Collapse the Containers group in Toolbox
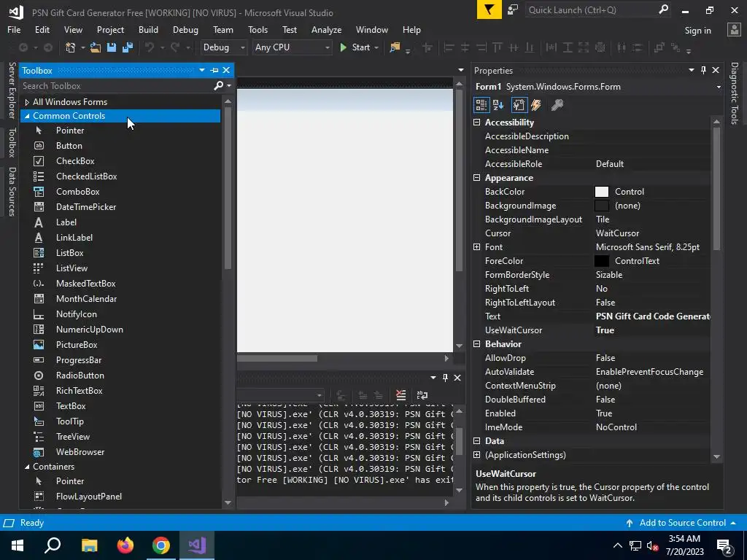The width and height of the screenshot is (747, 560). click(27, 467)
